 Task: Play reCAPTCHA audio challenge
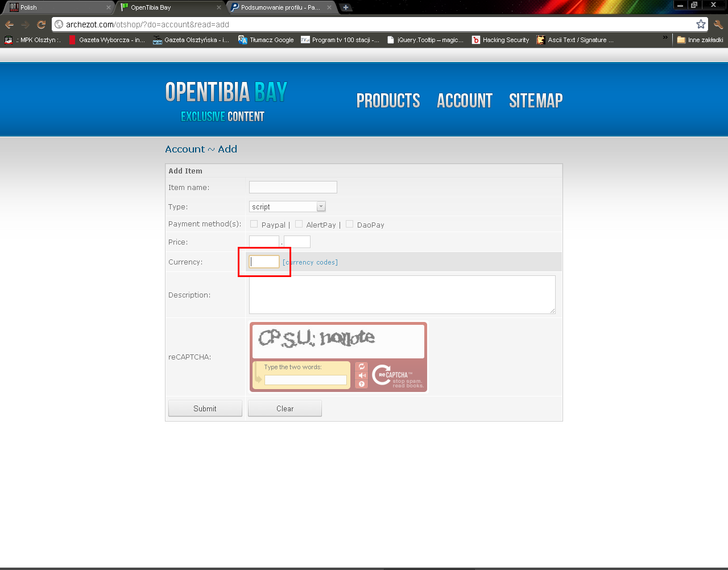pyautogui.click(x=362, y=375)
